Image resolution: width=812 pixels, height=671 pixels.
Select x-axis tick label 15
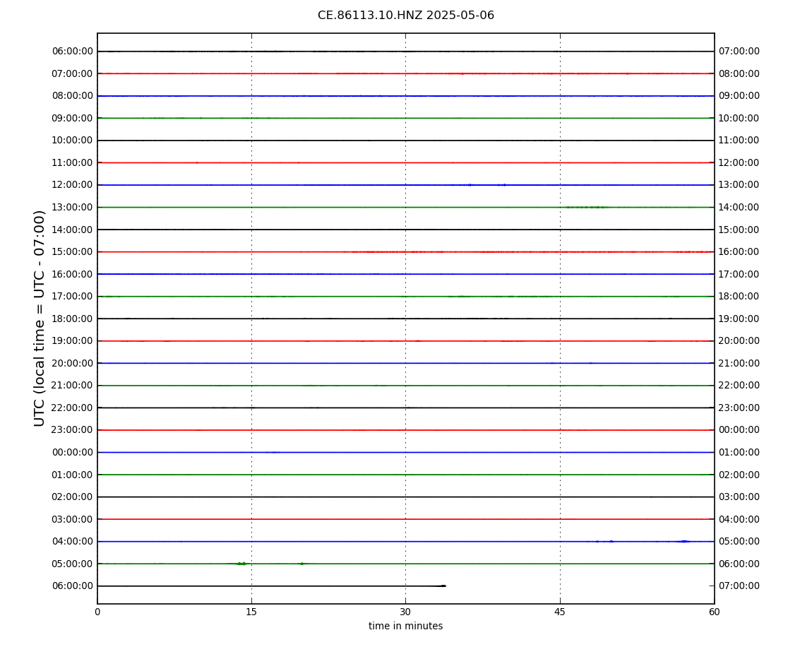click(251, 612)
